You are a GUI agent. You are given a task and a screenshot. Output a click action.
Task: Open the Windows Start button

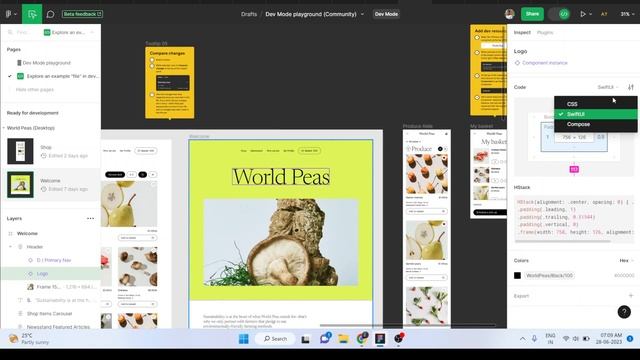pos(244,339)
